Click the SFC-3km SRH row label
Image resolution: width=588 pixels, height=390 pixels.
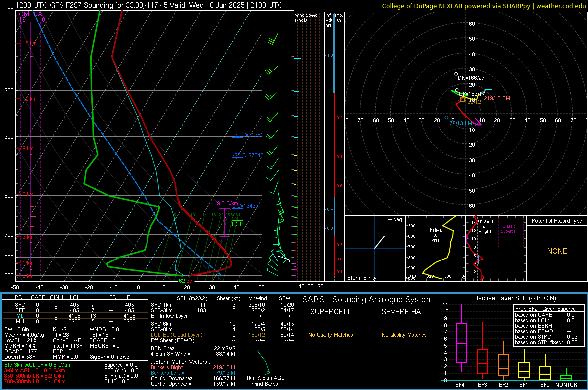[x=162, y=310]
